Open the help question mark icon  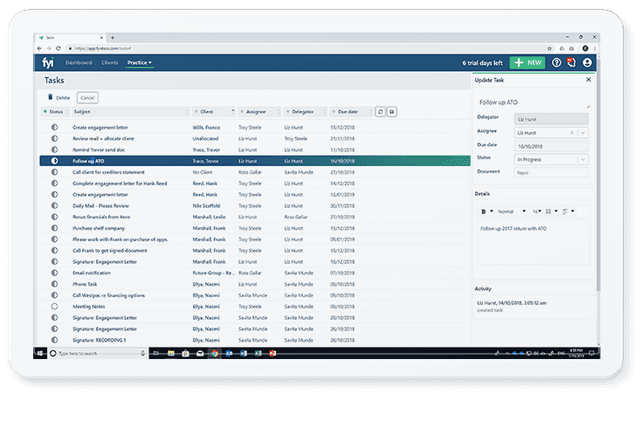(556, 62)
